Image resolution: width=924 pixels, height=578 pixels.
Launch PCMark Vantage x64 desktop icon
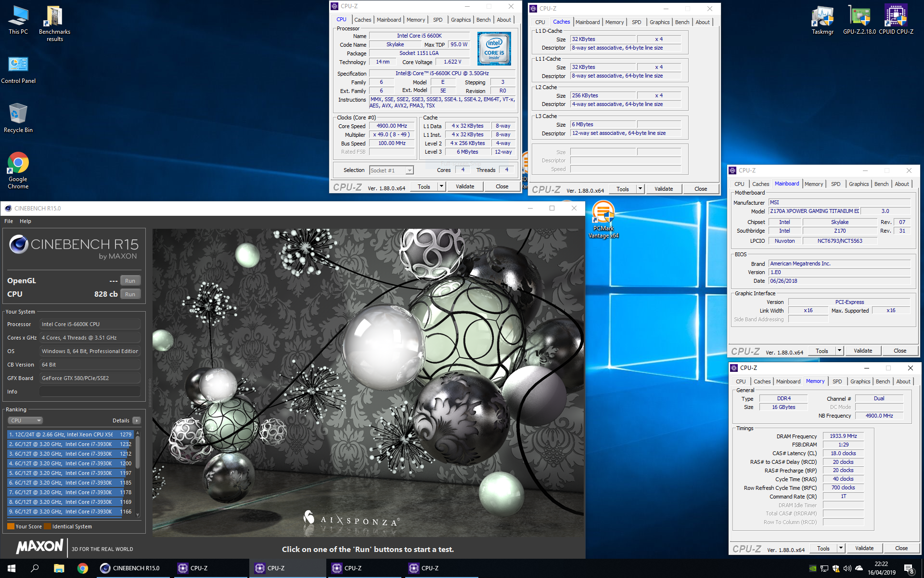603,220
